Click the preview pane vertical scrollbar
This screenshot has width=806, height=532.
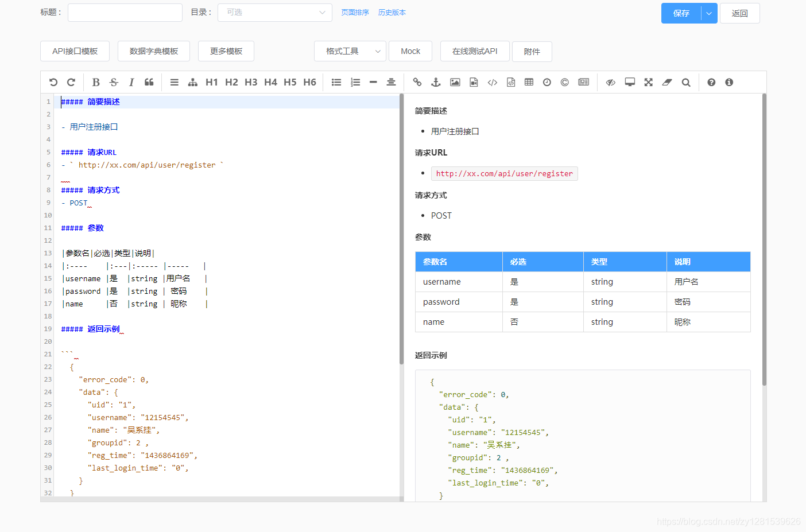764,240
